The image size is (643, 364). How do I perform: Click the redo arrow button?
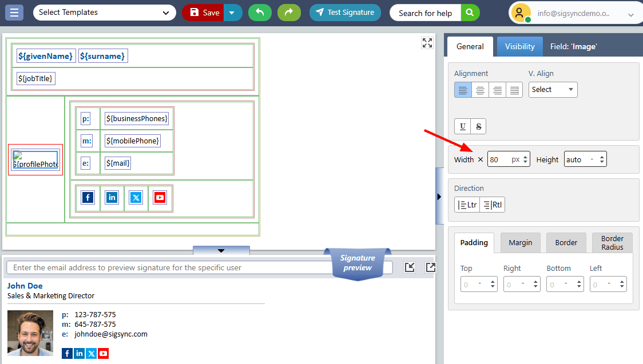289,13
